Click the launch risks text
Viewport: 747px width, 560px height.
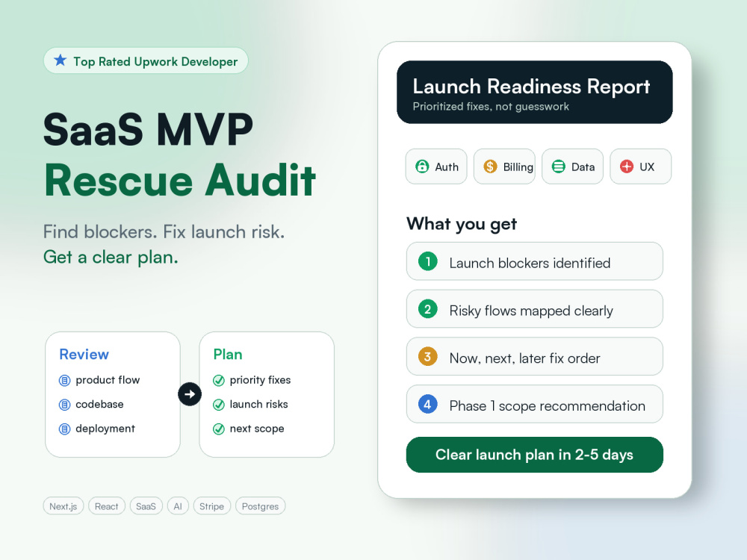258,404
